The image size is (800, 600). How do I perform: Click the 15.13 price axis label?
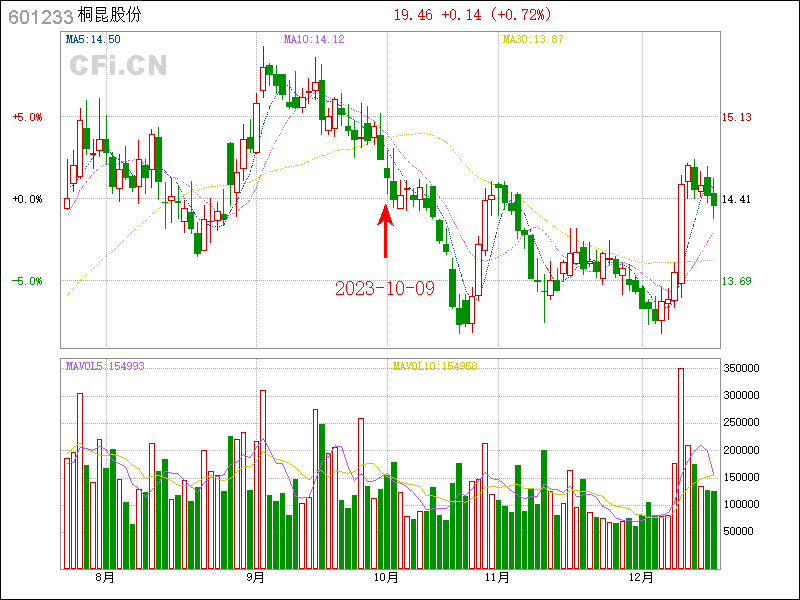click(736, 117)
